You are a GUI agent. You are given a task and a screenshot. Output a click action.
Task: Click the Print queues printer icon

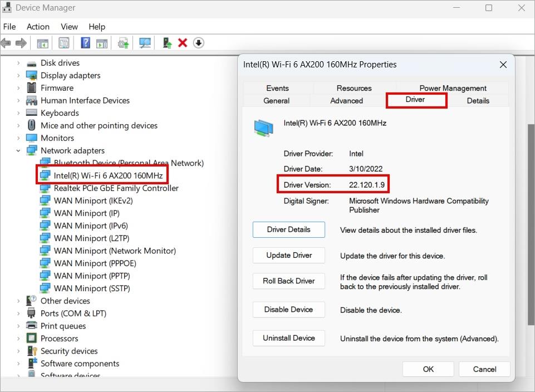pyautogui.click(x=31, y=325)
